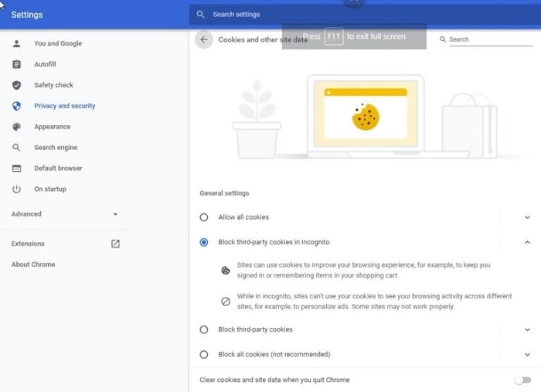Select Block all cookies radio option
This screenshot has height=392, width=541.
(204, 354)
